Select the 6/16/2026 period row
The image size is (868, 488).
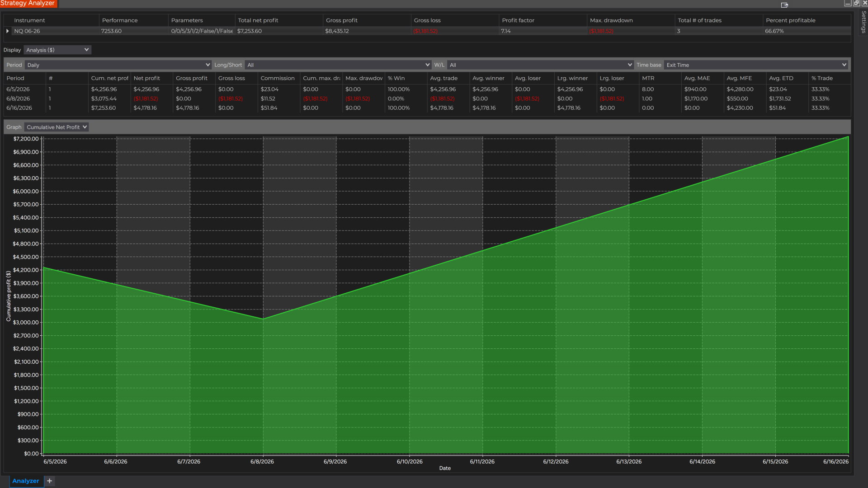(427, 108)
